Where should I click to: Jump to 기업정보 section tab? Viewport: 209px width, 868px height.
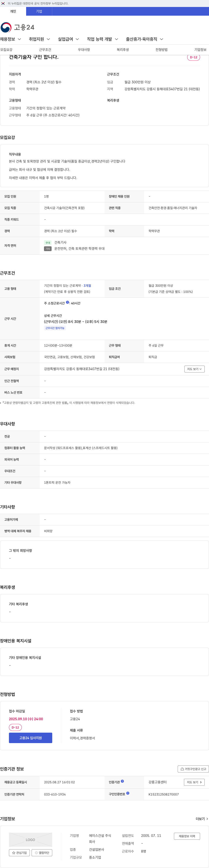pyautogui.click(x=200, y=50)
